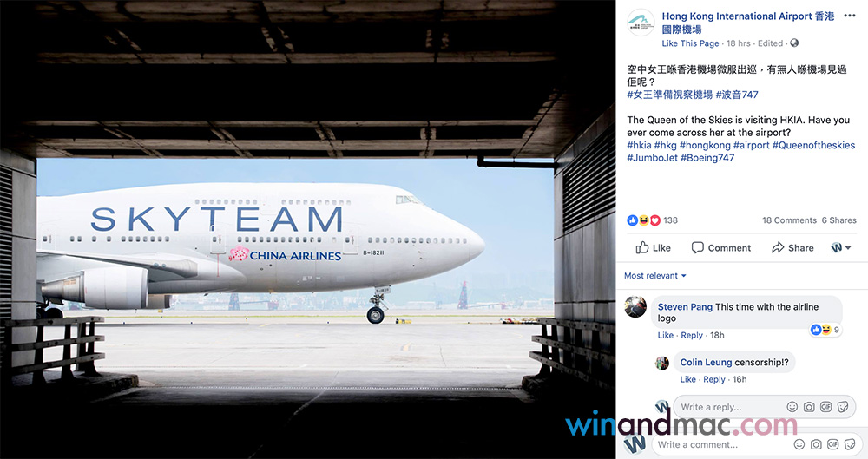Screen dimensions: 868x459
Task: Click the emoji icon in comment box
Action: click(799, 444)
